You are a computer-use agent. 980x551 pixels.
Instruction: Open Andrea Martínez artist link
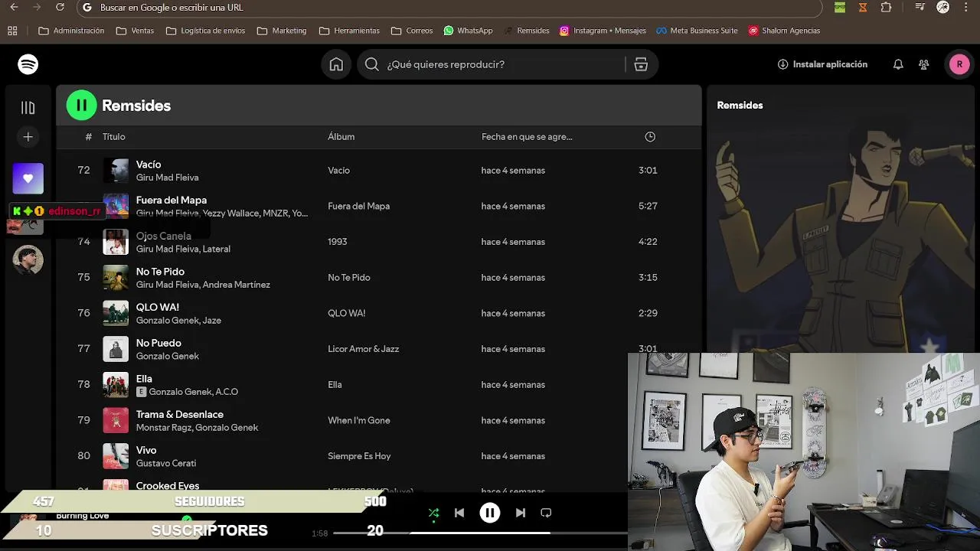coord(237,285)
